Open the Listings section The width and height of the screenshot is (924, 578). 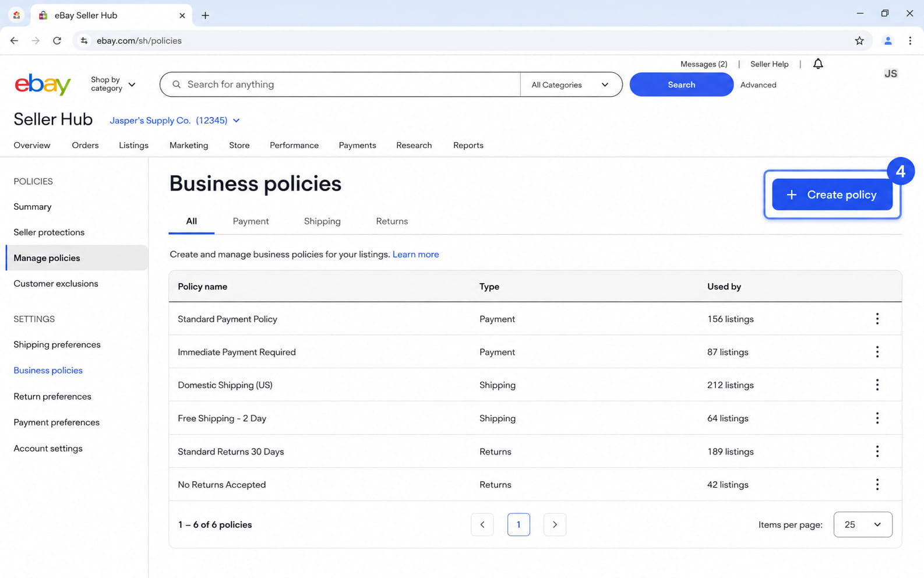point(133,145)
